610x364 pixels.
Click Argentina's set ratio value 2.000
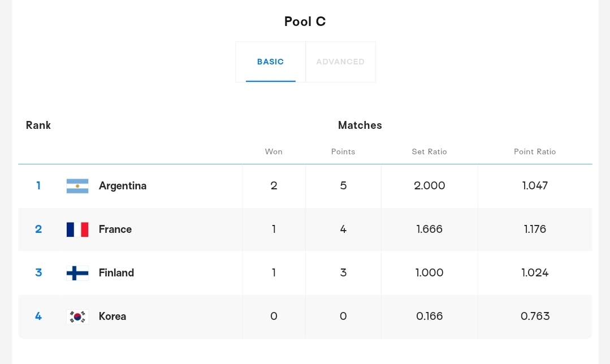point(430,186)
